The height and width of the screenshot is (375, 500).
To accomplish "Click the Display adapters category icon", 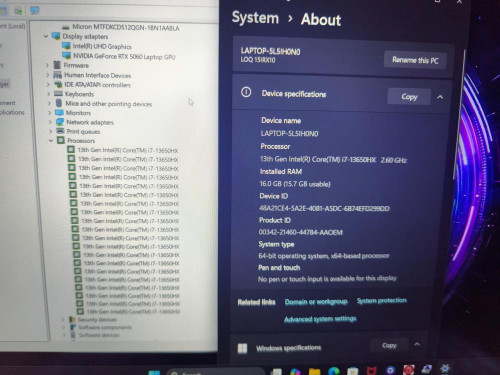I will pos(56,36).
